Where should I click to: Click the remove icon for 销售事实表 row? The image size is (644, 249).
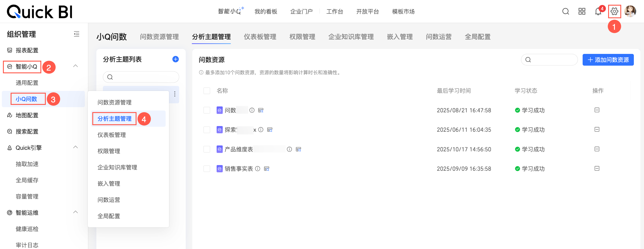[x=597, y=168]
